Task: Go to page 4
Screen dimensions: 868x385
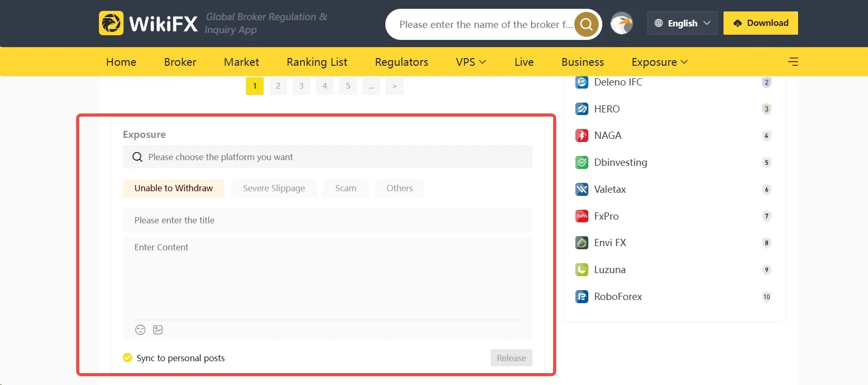Action: (x=325, y=86)
